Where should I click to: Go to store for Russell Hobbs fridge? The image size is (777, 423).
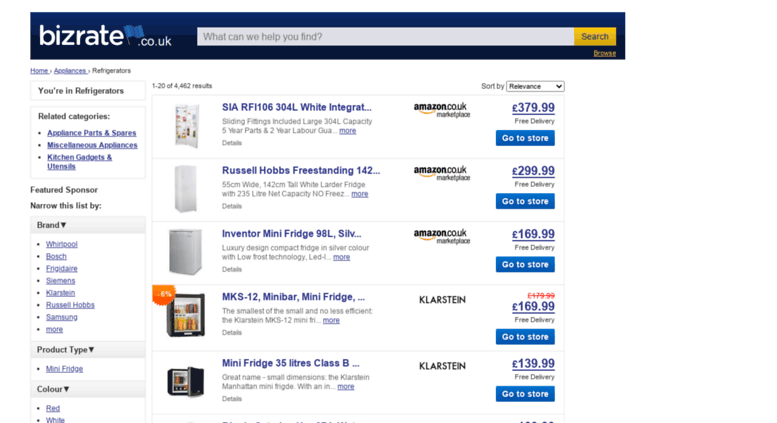(x=525, y=201)
